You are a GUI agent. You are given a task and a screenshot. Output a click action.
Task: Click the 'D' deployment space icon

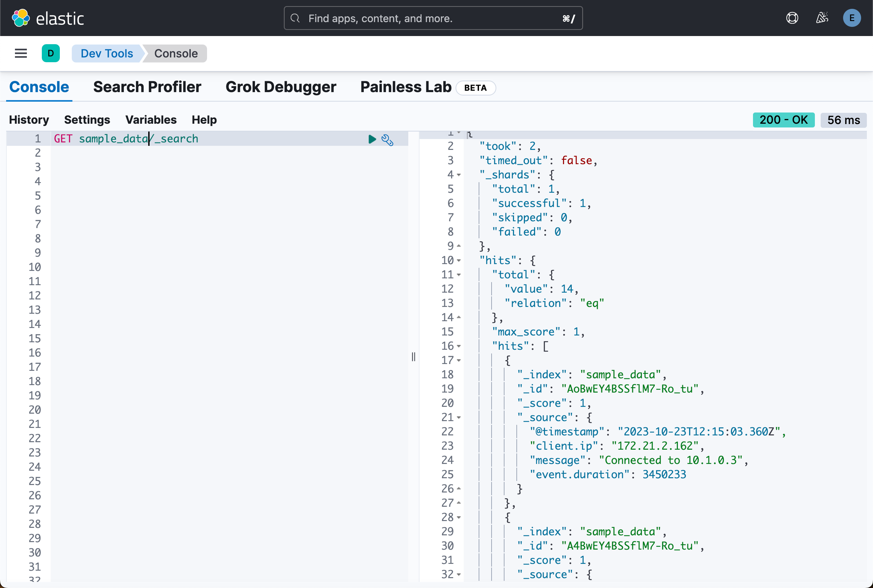pos(51,53)
